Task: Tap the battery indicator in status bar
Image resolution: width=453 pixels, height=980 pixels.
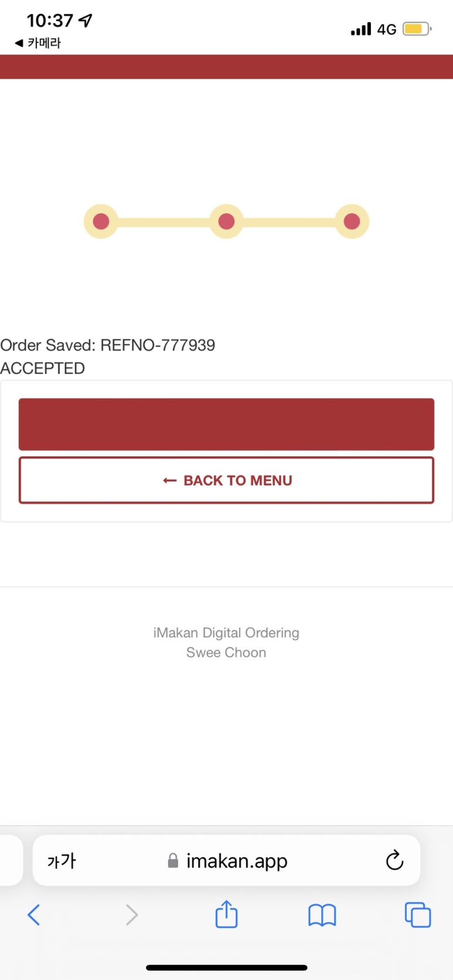Action: (x=416, y=29)
